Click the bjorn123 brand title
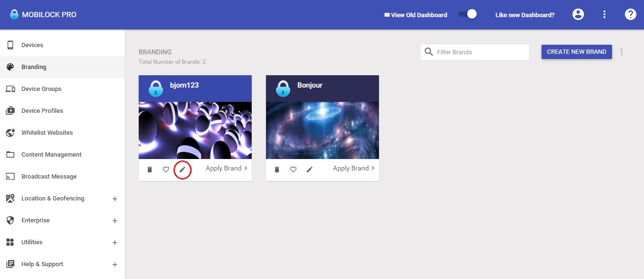This screenshot has width=644, height=279. click(x=184, y=86)
